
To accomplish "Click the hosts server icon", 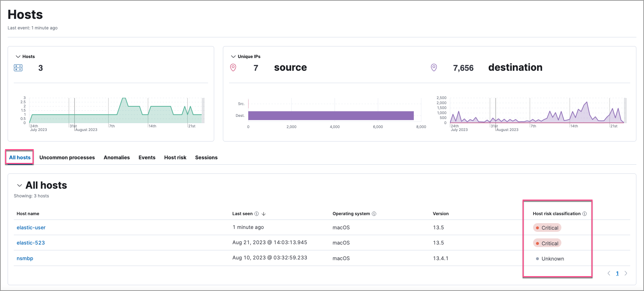I will 18,68.
